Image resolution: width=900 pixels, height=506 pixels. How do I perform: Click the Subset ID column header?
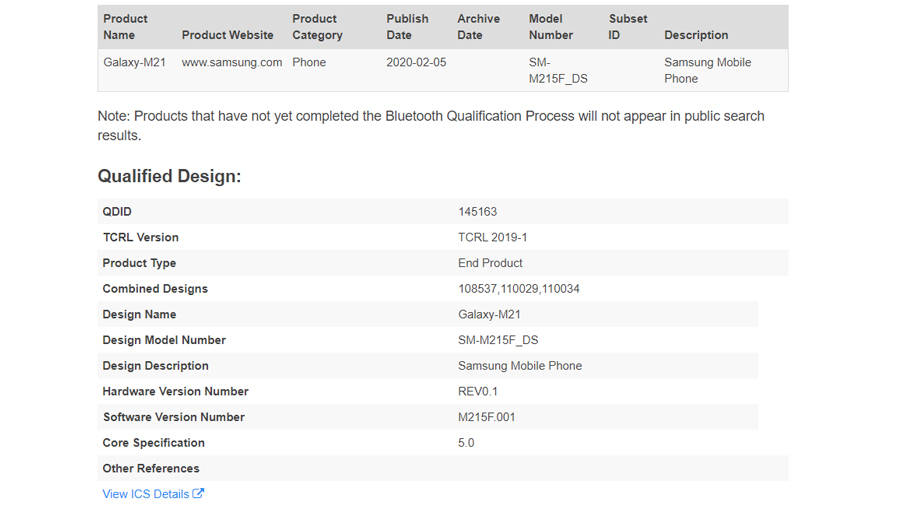click(628, 27)
